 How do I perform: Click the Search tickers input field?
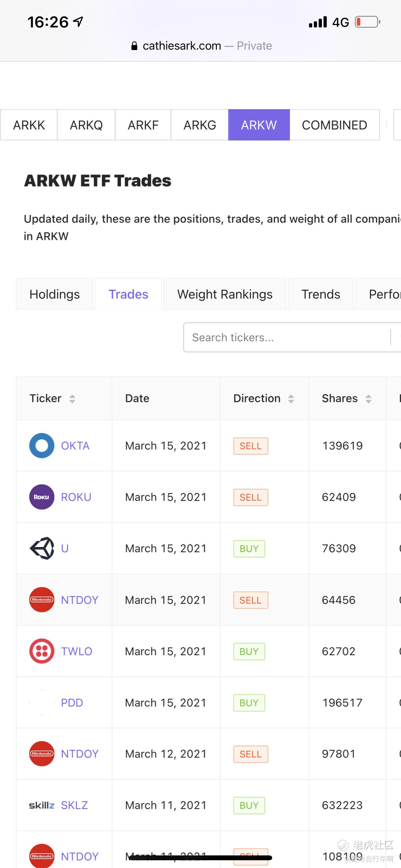point(292,337)
